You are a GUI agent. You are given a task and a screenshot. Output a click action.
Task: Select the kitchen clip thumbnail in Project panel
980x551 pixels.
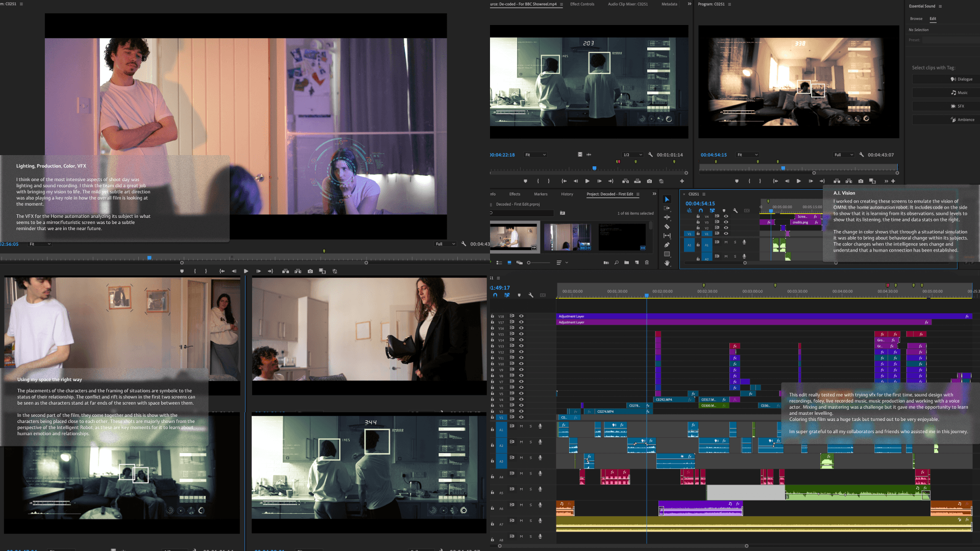[514, 237]
